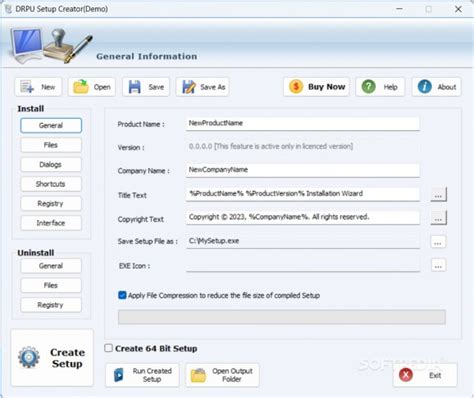Click the Copyright Text input field
This screenshot has width=474, height=398.
point(303,217)
